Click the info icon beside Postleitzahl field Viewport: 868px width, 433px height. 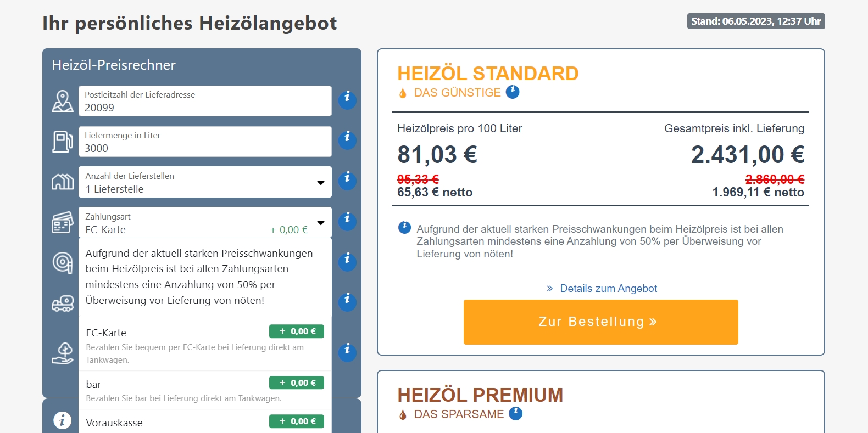coord(347,99)
